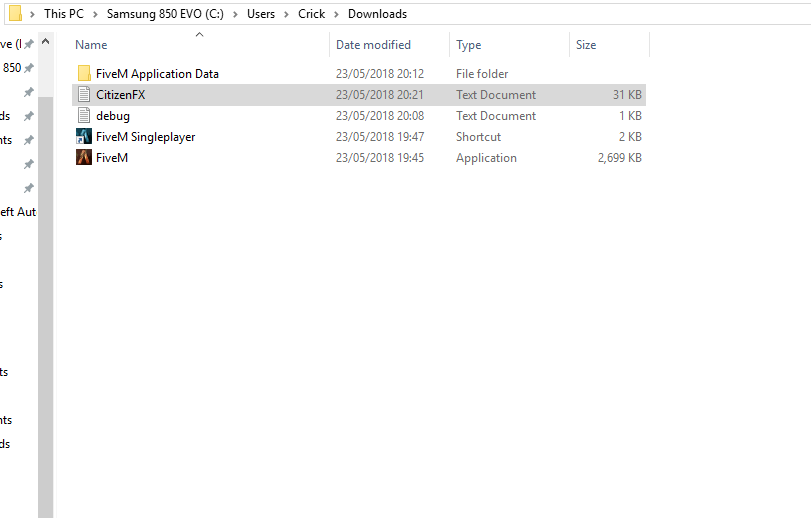Select the FiveM Singleplayer file name
This screenshot has width=811, height=518.
[145, 137]
